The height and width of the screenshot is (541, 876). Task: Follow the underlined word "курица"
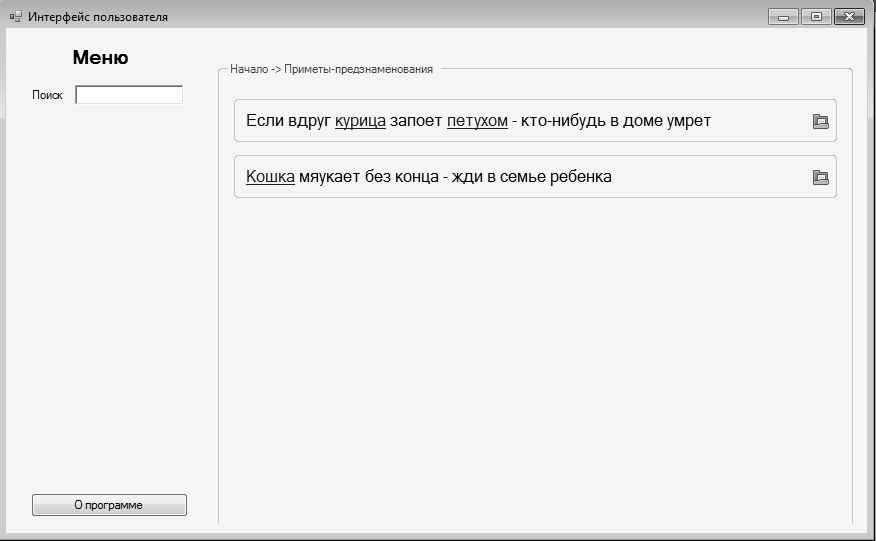click(360, 121)
